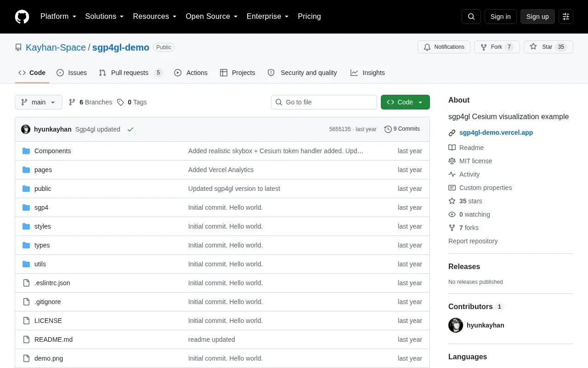588x368 pixels.
Task: Click Report repository link
Action: [473, 241]
